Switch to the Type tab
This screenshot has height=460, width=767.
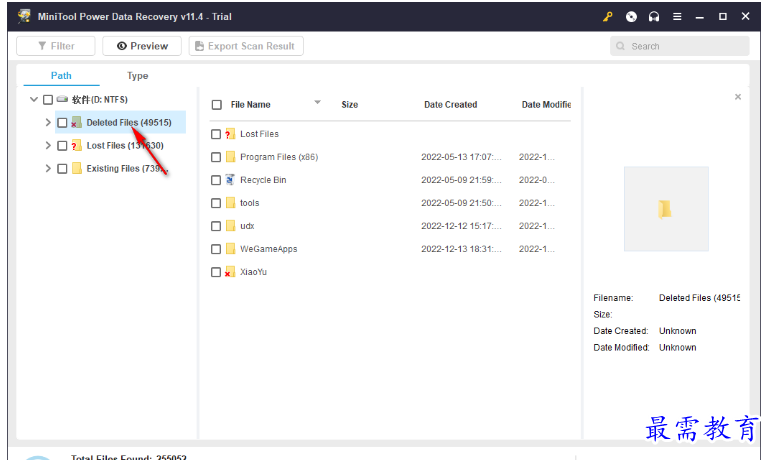click(x=137, y=75)
